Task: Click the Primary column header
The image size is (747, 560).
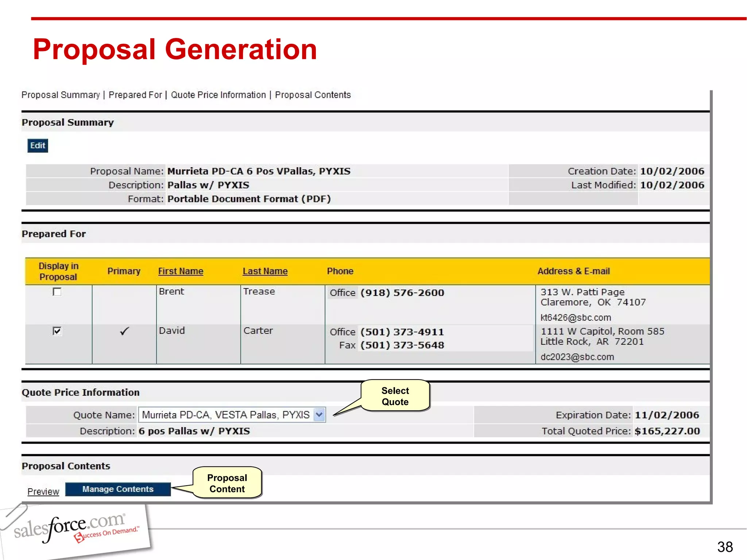Action: click(124, 271)
